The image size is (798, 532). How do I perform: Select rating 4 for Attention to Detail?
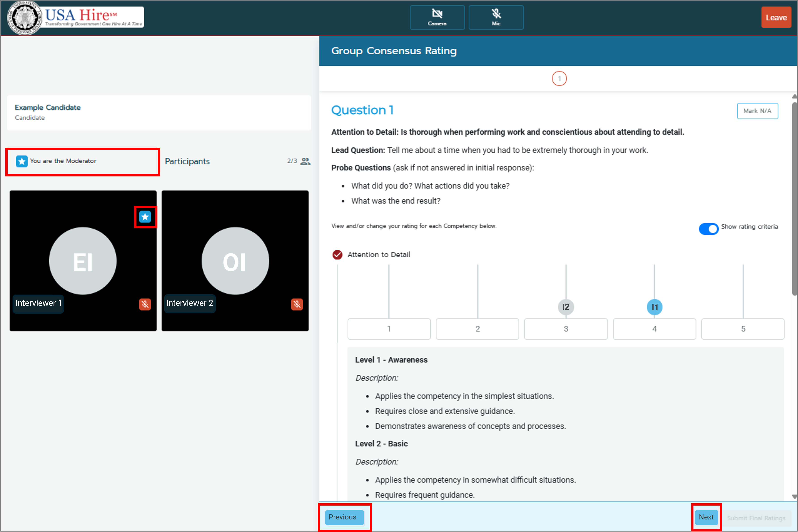tap(654, 329)
